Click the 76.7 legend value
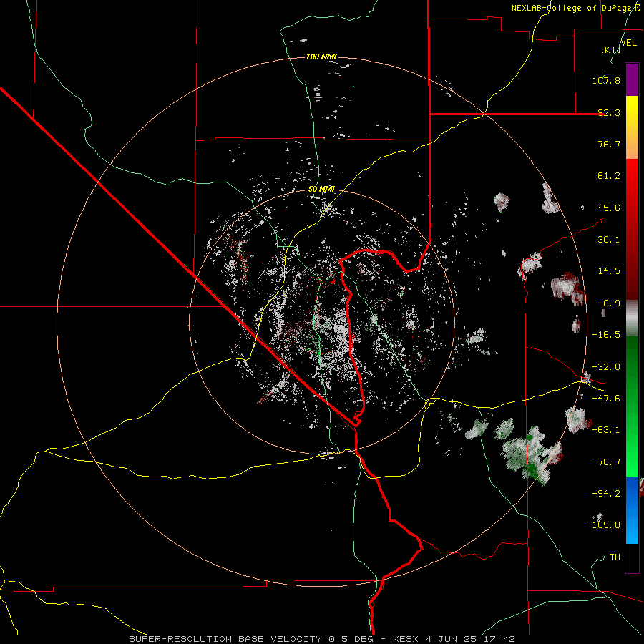Screen dimensions: 644x644 click(609, 144)
